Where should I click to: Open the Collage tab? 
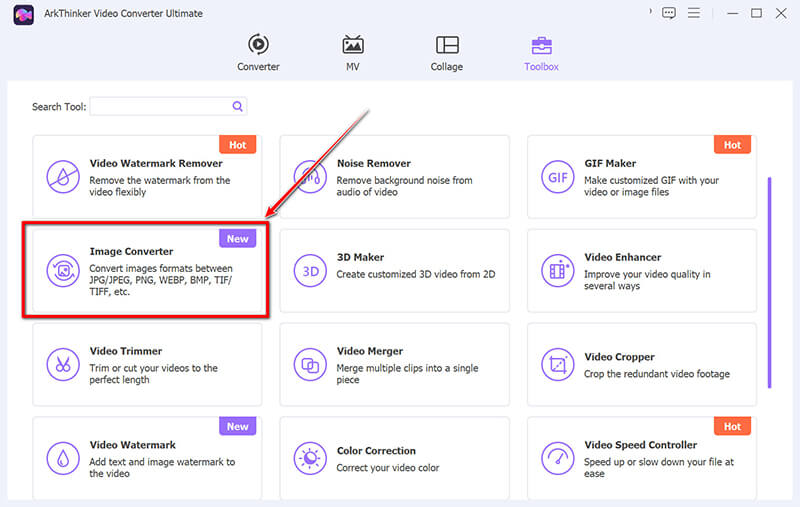447,53
